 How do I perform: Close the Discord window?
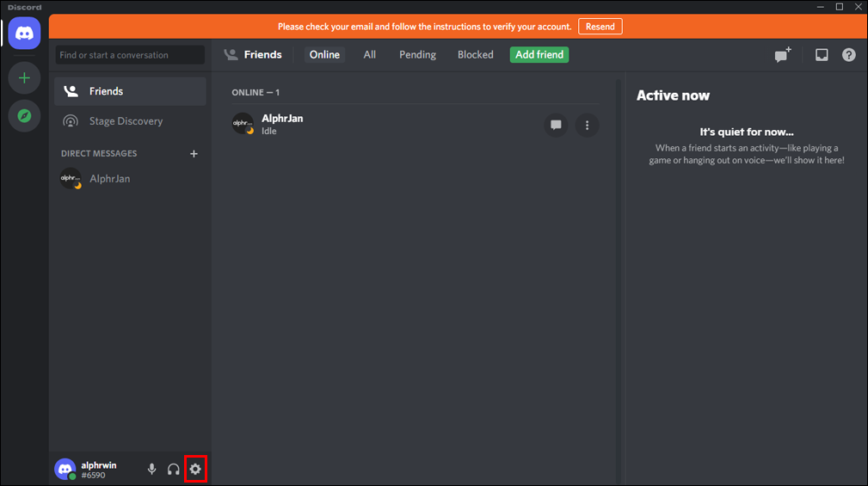tap(858, 7)
